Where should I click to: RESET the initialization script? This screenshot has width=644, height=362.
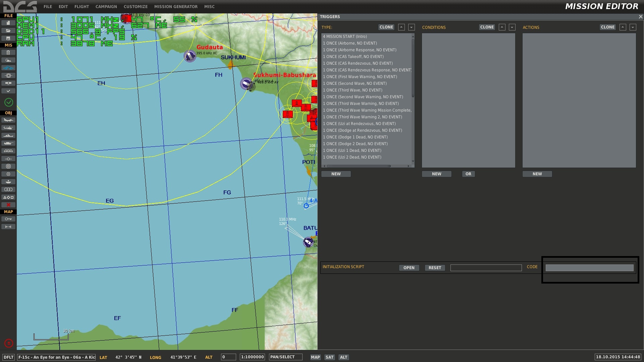(435, 268)
